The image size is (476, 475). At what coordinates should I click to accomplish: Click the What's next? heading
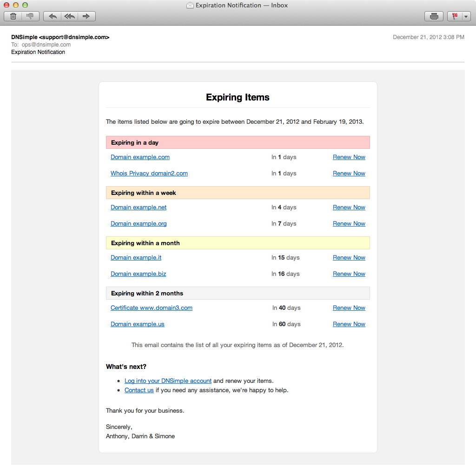(126, 367)
